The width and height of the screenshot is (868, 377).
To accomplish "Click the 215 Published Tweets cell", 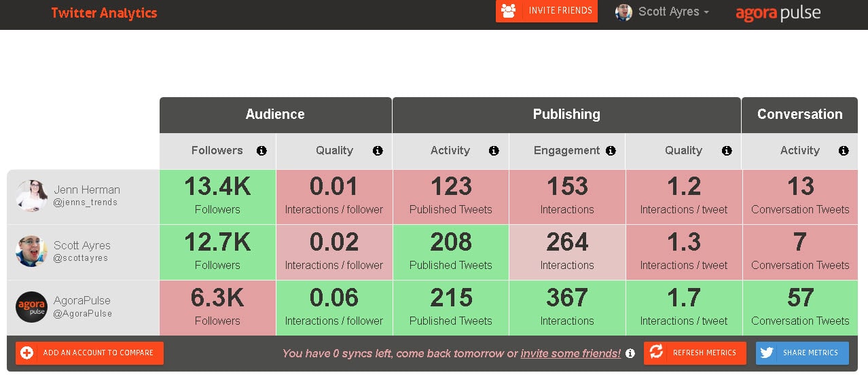I will pyautogui.click(x=450, y=308).
